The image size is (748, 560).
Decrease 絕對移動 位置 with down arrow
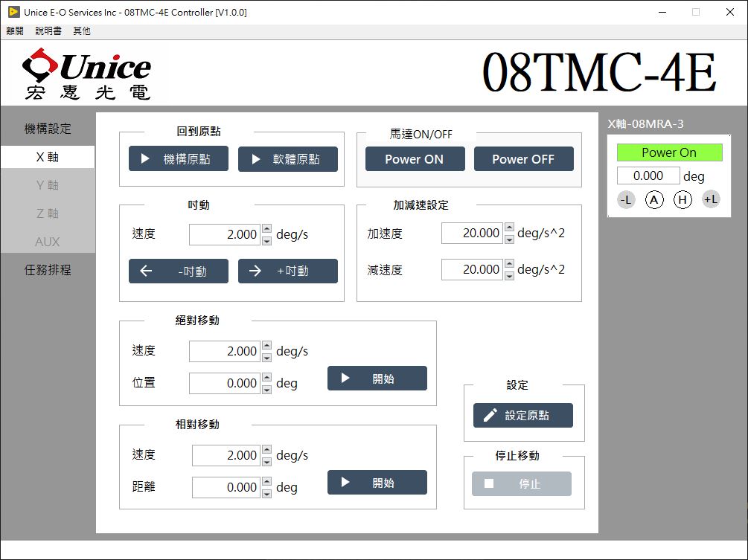pyautogui.click(x=267, y=389)
